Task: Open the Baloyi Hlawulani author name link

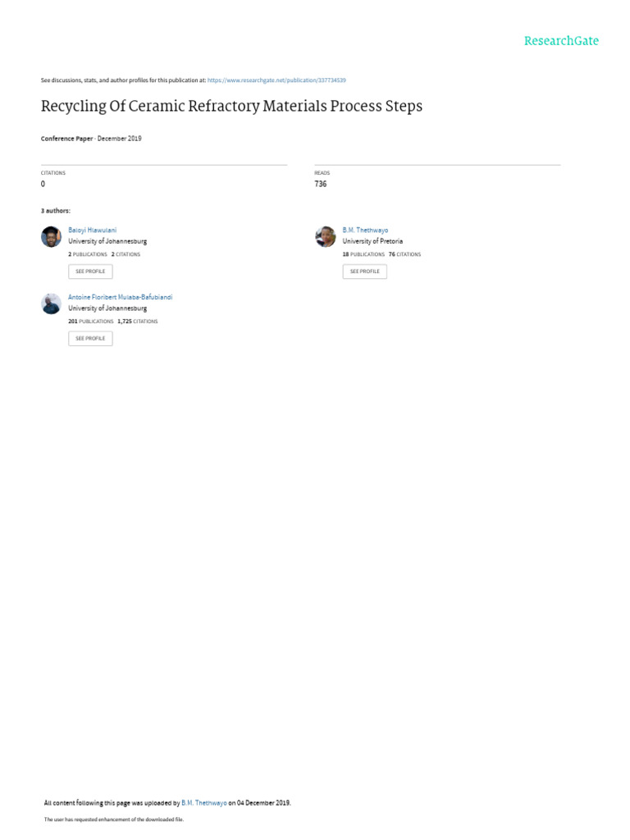Action: click(x=92, y=231)
